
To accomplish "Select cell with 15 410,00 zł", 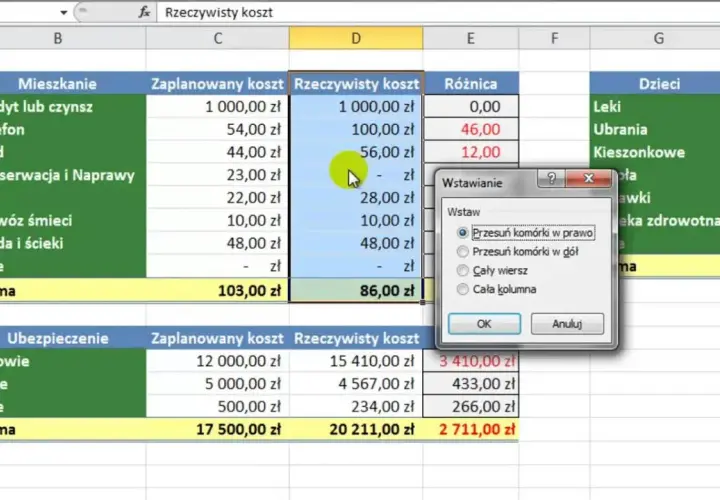I will (356, 361).
